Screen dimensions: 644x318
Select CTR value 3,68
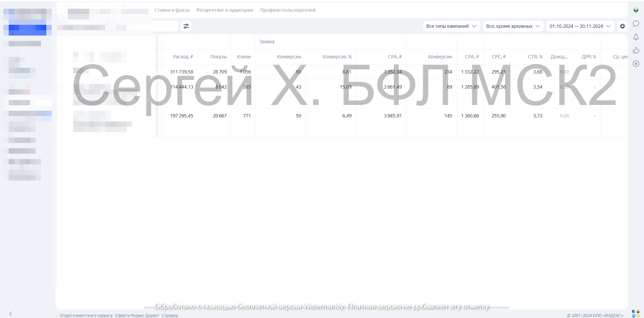point(538,72)
